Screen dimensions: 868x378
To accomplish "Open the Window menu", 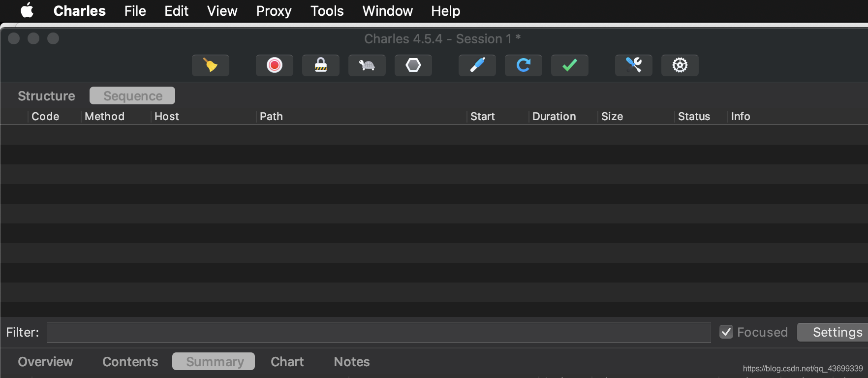I will (x=388, y=11).
